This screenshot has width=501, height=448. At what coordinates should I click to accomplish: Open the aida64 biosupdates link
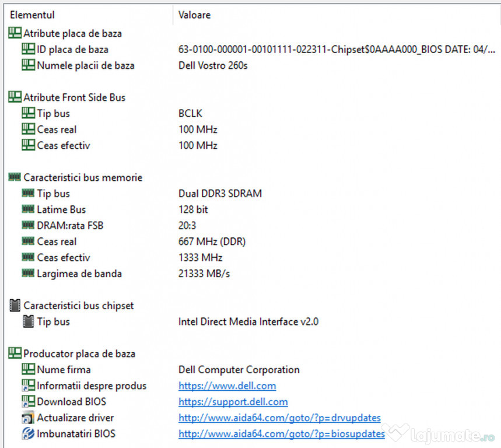pos(282,433)
